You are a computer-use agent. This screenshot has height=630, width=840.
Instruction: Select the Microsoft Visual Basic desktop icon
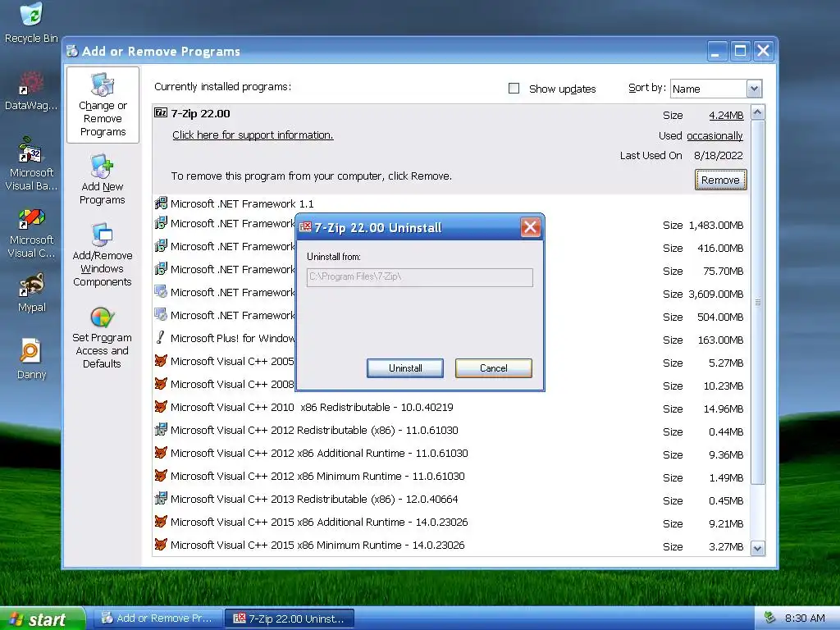click(31, 150)
